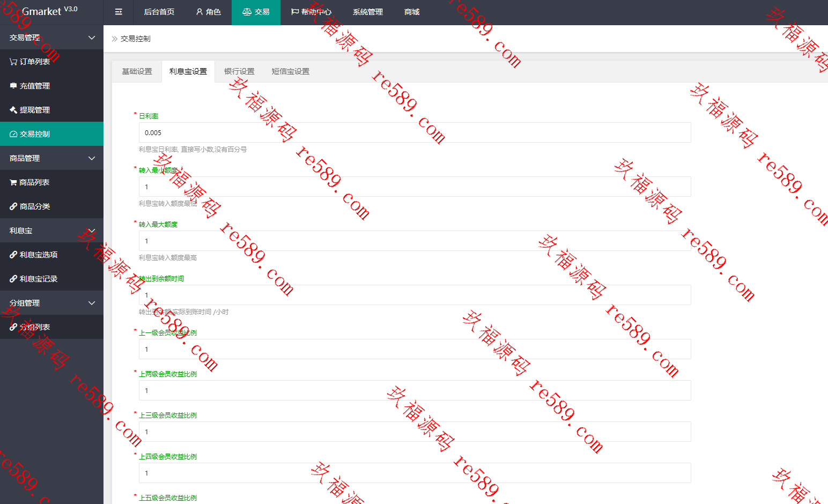Collapse the 商品管理 sidebar group
This screenshot has height=504, width=828.
pyautogui.click(x=51, y=158)
